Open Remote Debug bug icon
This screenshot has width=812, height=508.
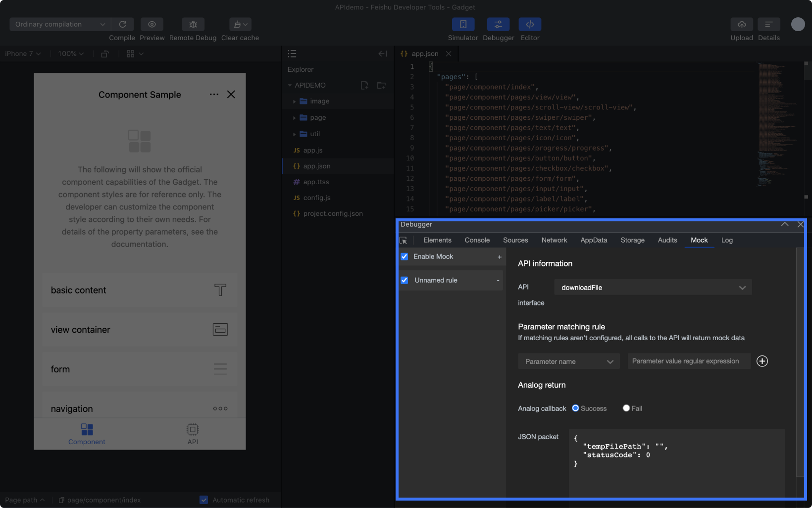[x=193, y=24]
